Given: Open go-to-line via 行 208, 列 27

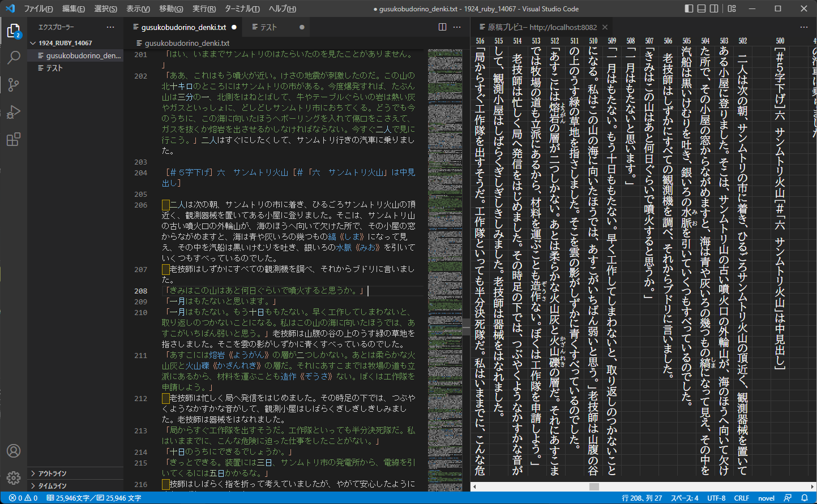Looking at the screenshot, I should (x=641, y=498).
